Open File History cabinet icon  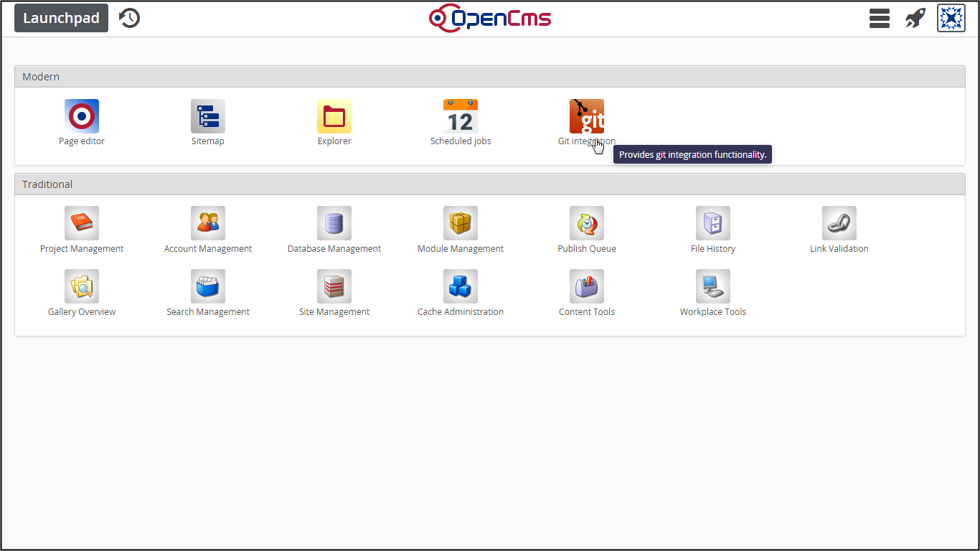(x=713, y=224)
